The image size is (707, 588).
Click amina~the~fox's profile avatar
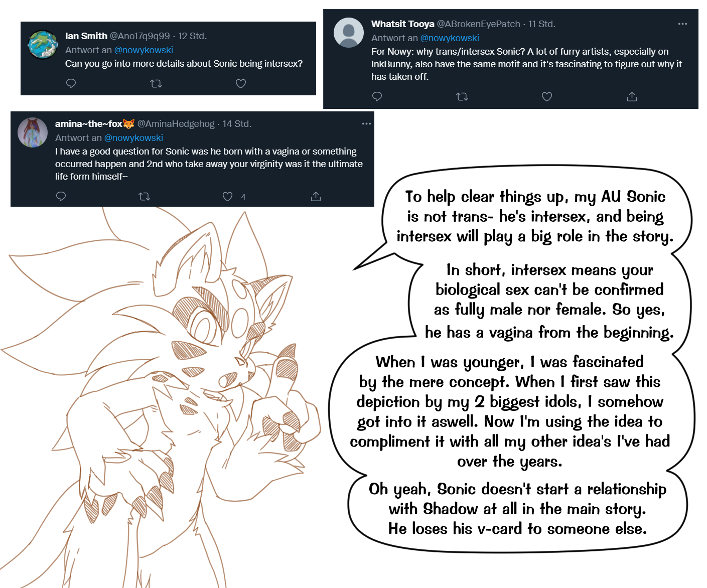point(33,132)
